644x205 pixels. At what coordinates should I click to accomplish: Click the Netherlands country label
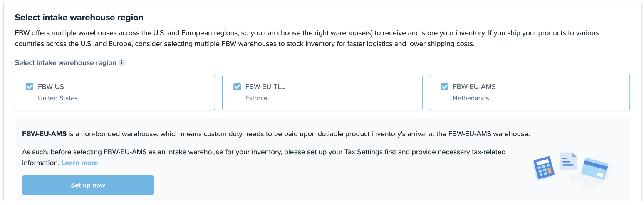(471, 98)
